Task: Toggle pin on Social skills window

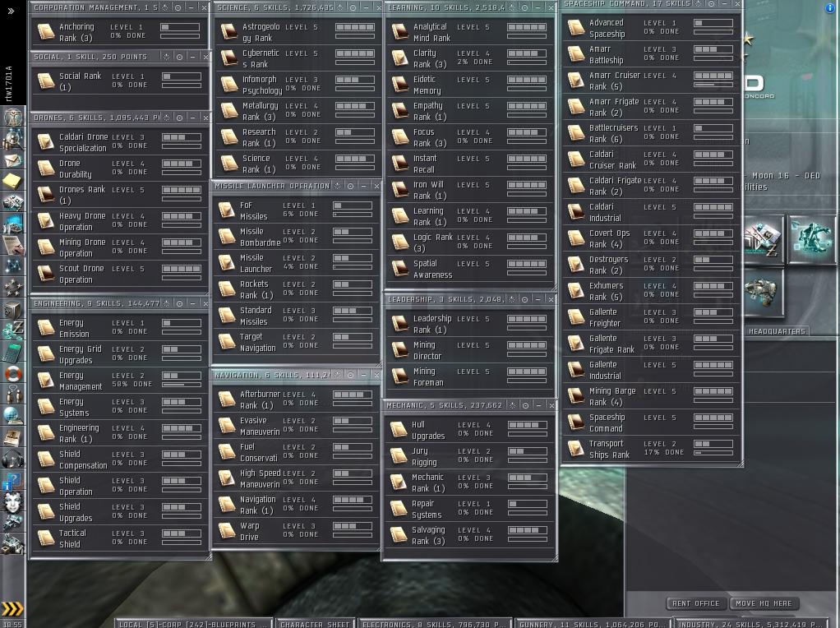Action: coord(167,57)
